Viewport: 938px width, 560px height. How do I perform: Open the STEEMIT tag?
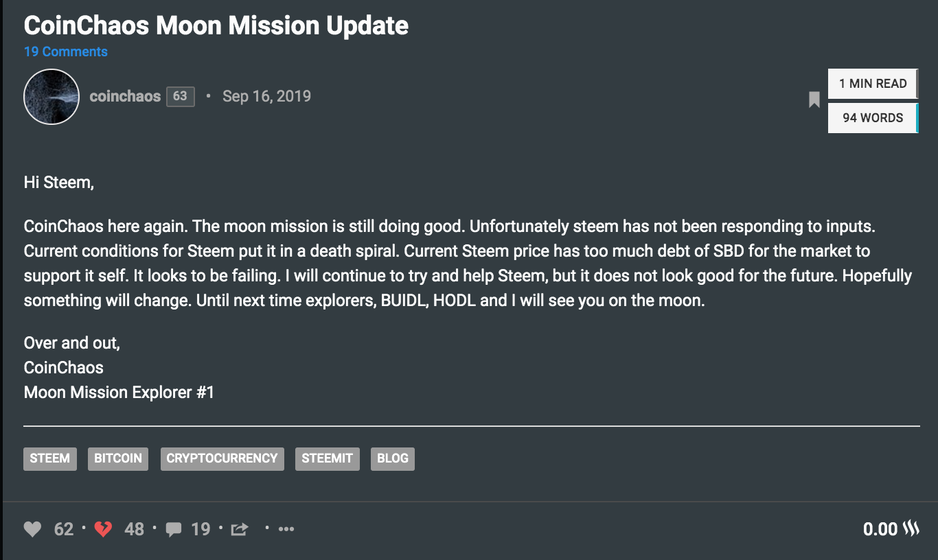(x=328, y=458)
